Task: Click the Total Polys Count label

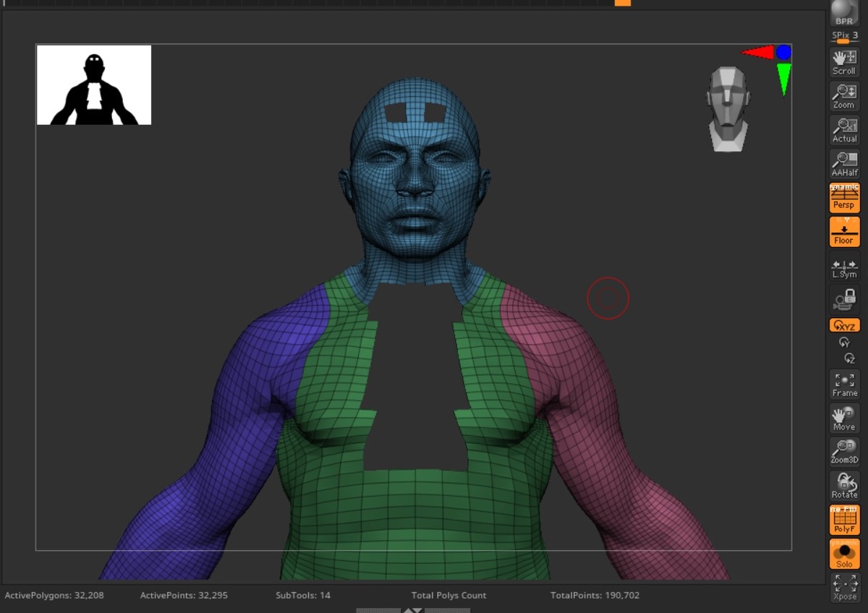Action: (448, 596)
